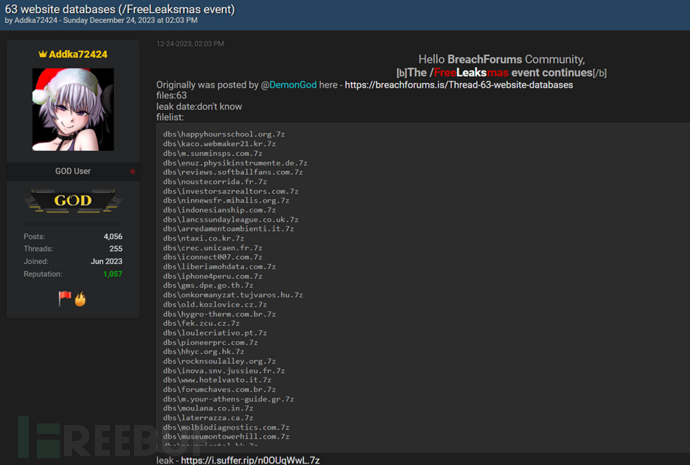Click the red offline status dot
The width and height of the screenshot is (690, 465).
132,172
